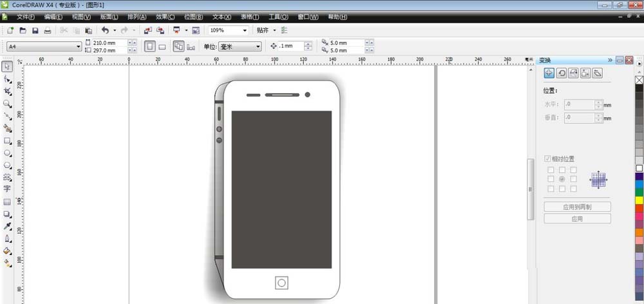Screen dimensions: 644x304
Task: Save the document with floppy icon
Action: click(35, 30)
